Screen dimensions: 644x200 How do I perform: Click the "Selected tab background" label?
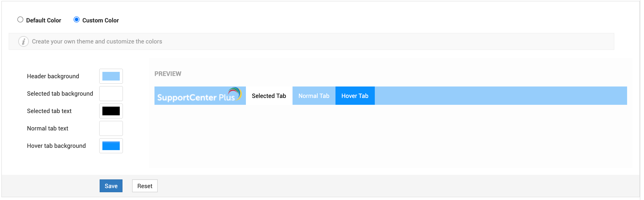(60, 94)
